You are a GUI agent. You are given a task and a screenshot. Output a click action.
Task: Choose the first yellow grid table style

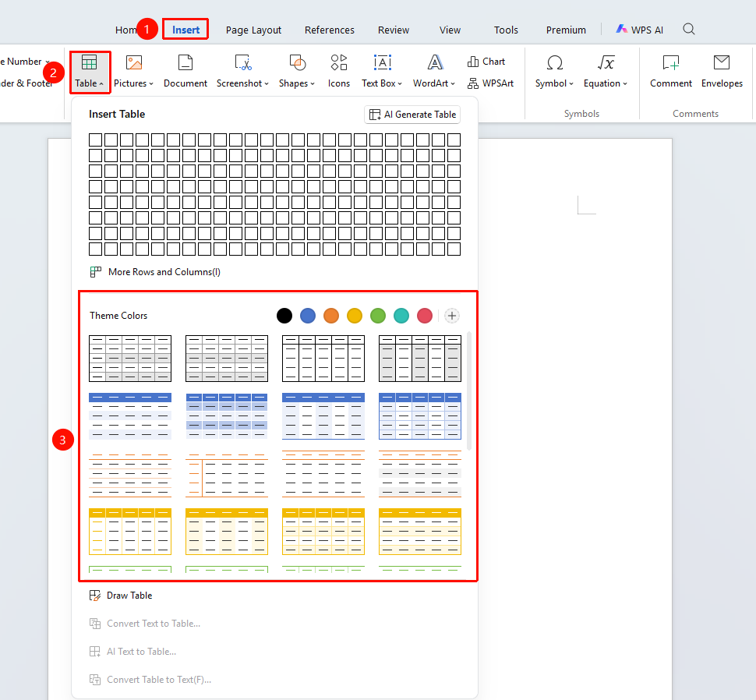pos(130,532)
